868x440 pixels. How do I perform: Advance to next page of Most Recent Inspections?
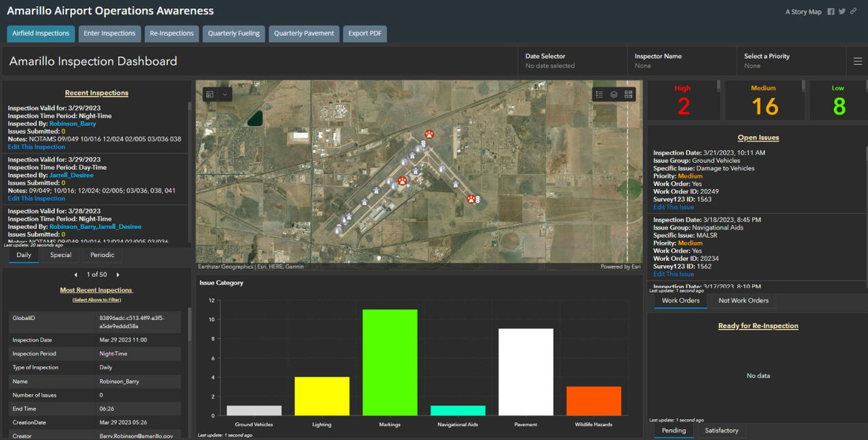click(117, 275)
